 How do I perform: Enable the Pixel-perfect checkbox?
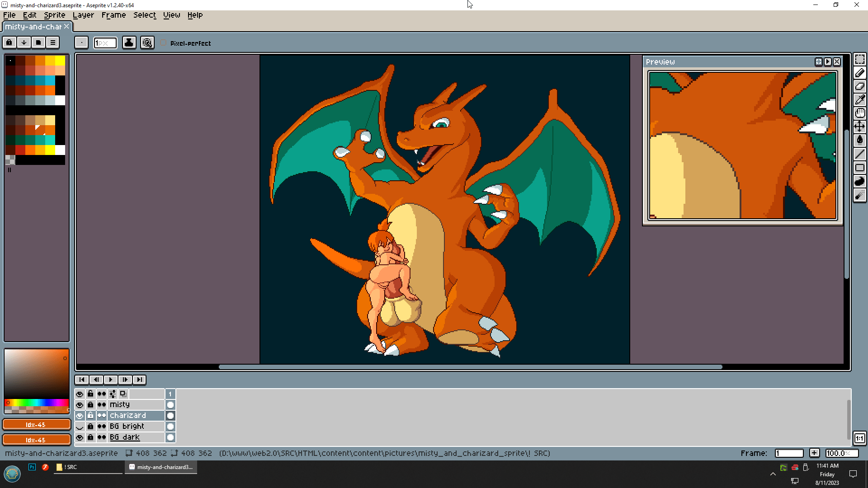pyautogui.click(x=163, y=43)
